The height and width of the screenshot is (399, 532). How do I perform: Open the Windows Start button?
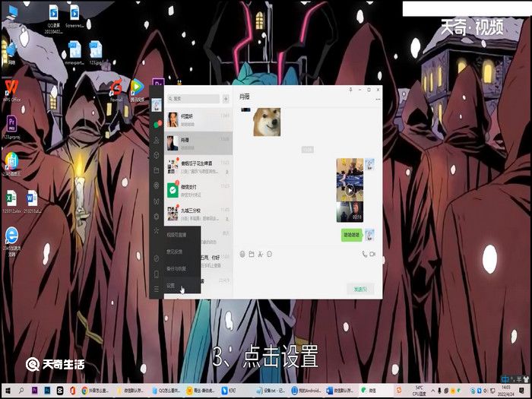(8, 391)
